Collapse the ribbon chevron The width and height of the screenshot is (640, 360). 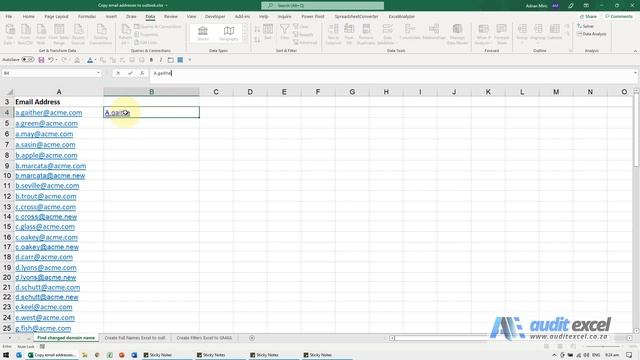[635, 51]
